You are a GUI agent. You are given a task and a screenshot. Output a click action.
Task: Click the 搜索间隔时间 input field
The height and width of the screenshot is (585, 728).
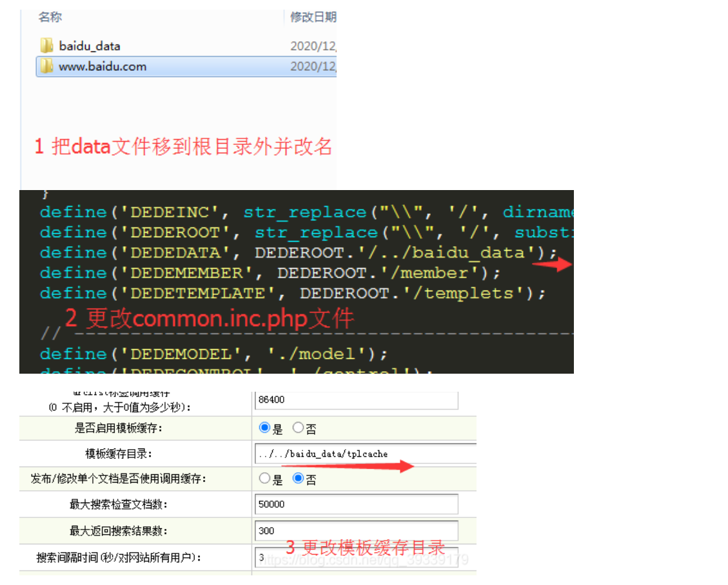[356, 557]
